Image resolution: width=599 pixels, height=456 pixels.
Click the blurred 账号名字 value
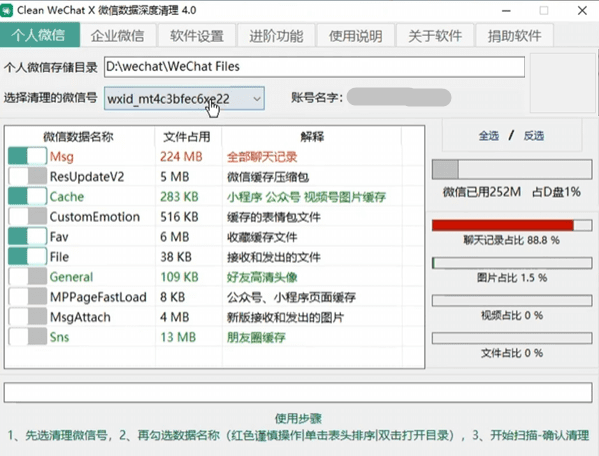(x=399, y=97)
